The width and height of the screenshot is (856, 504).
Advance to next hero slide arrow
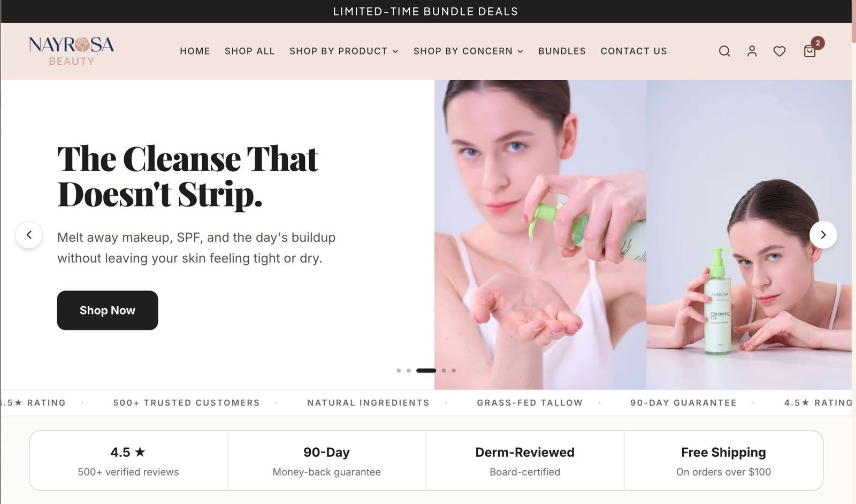pos(823,235)
